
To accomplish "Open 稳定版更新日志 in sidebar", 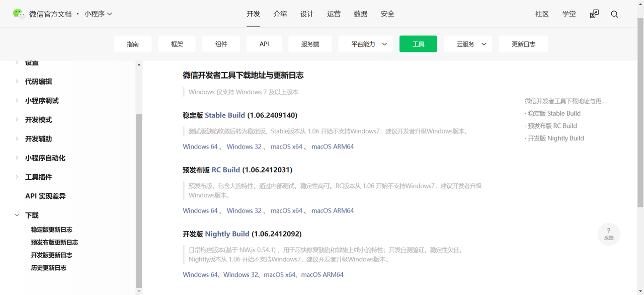I will pos(51,230).
